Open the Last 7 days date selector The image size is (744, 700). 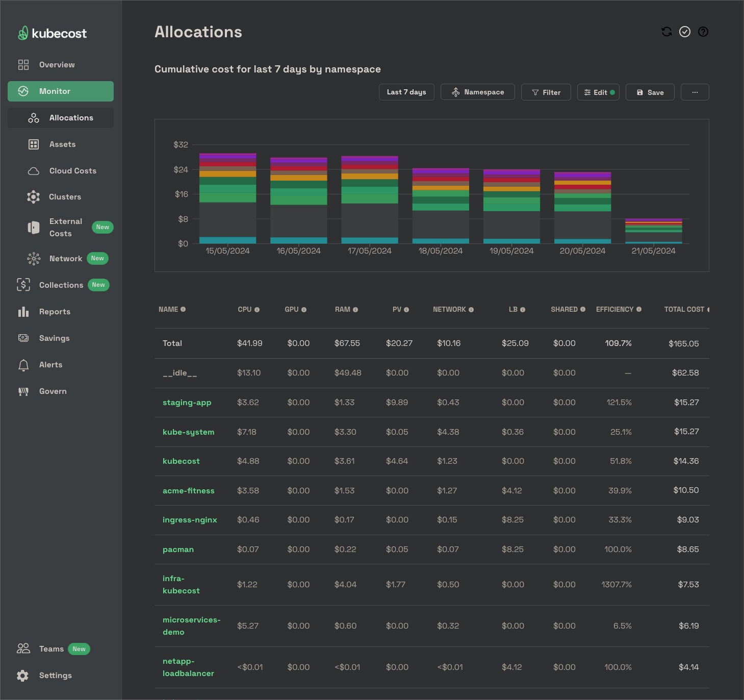(x=406, y=92)
